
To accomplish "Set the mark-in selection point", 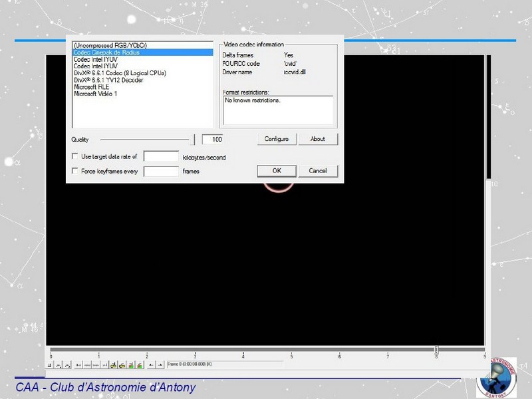I will click(151, 365).
